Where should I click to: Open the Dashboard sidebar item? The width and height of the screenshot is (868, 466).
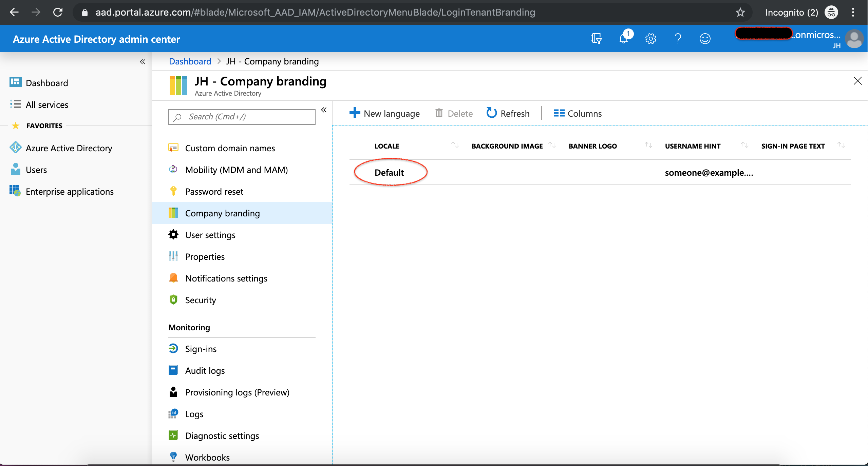47,82
